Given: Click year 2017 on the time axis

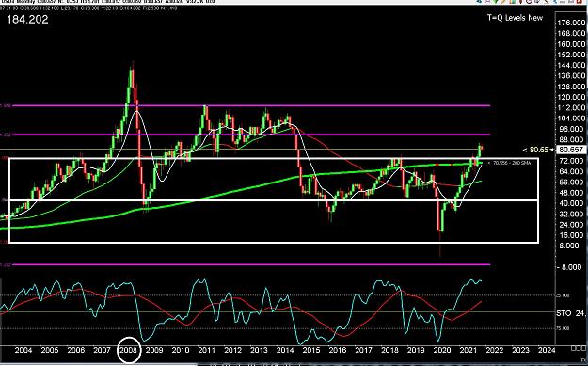Looking at the screenshot, I should coord(364,350).
